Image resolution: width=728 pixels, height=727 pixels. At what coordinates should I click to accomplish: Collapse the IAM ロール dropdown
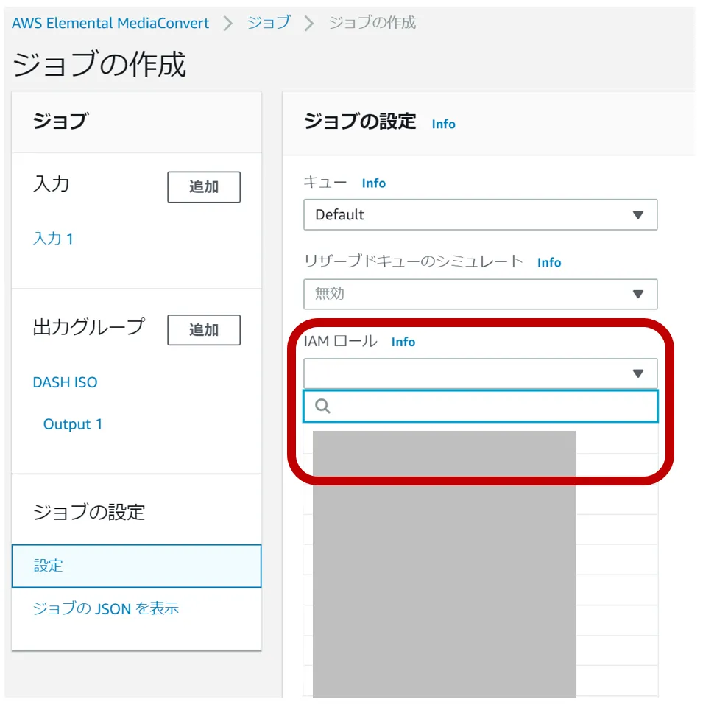pyautogui.click(x=481, y=373)
